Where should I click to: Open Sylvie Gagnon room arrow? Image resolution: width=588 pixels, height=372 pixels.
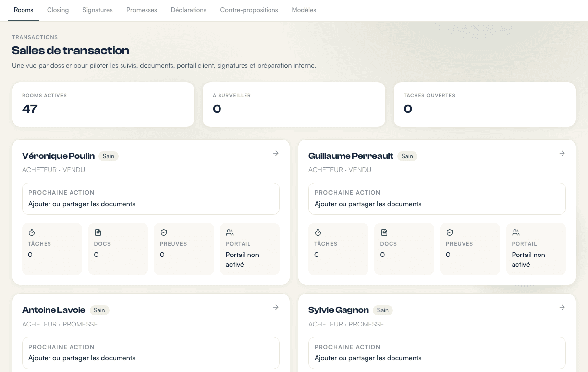pyautogui.click(x=562, y=307)
